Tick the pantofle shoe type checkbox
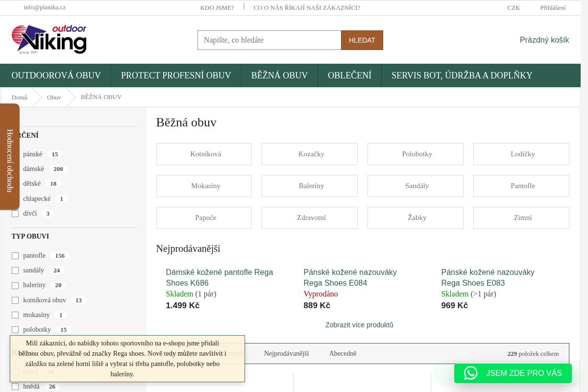Screen dimensions: 588x392 [15, 256]
